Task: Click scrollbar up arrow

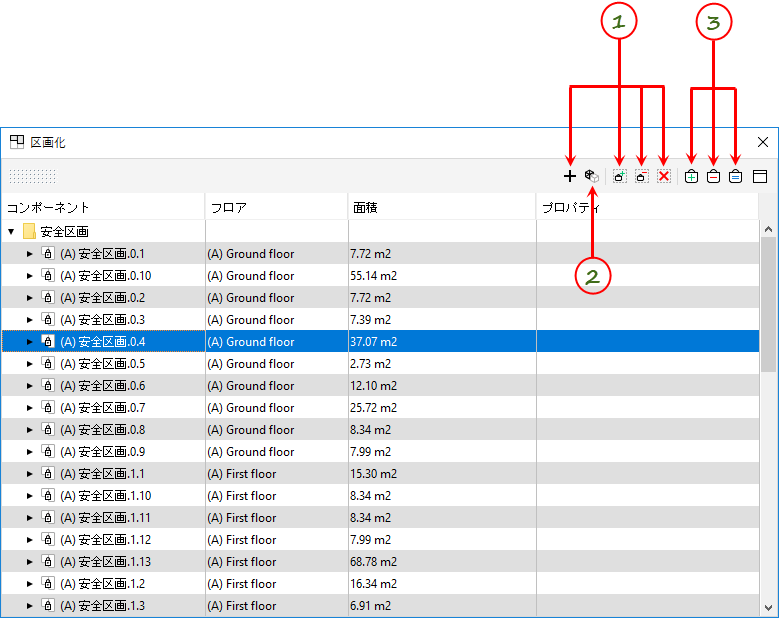Action: point(769,229)
